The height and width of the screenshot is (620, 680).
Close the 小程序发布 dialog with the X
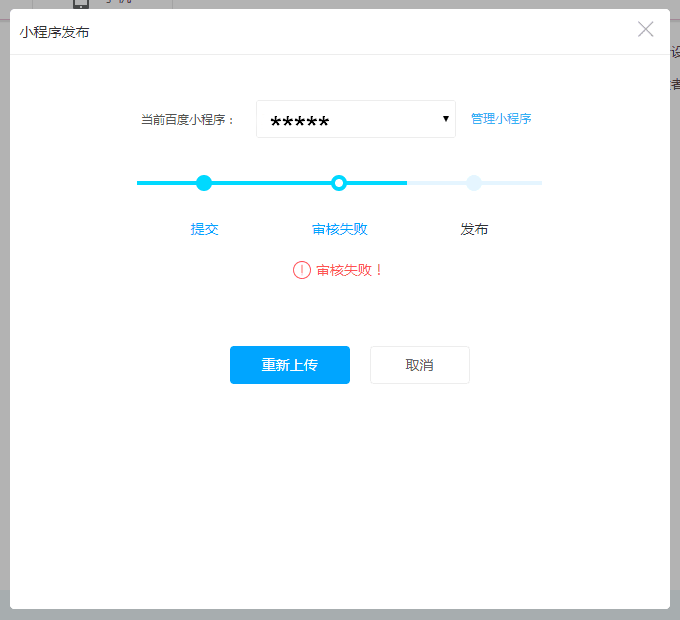(x=646, y=29)
